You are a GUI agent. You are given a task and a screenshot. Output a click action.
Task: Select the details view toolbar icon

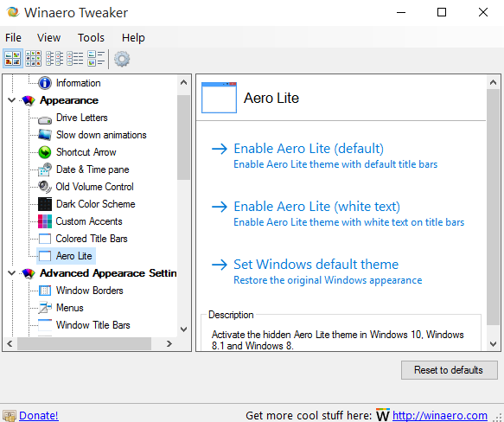click(x=75, y=59)
